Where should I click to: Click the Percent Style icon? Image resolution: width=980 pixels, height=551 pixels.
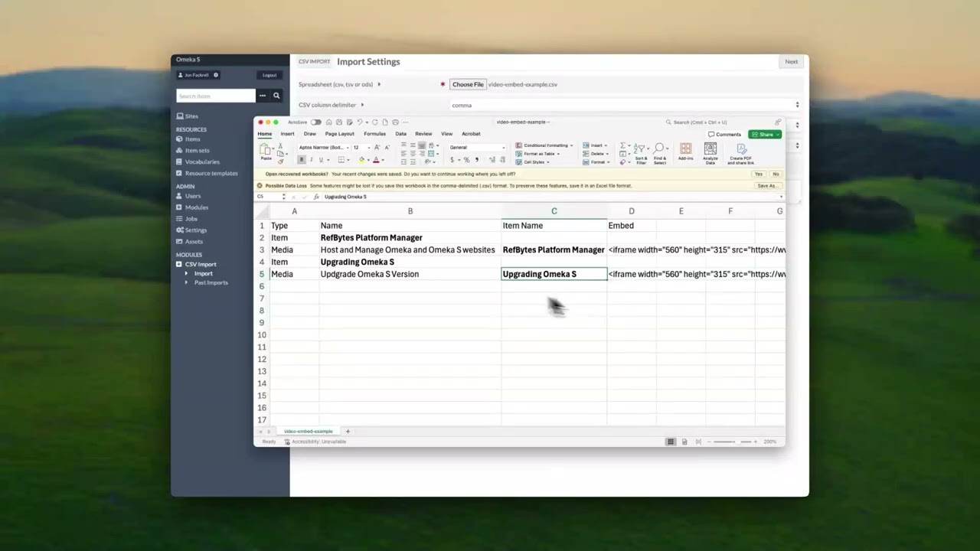[466, 160]
